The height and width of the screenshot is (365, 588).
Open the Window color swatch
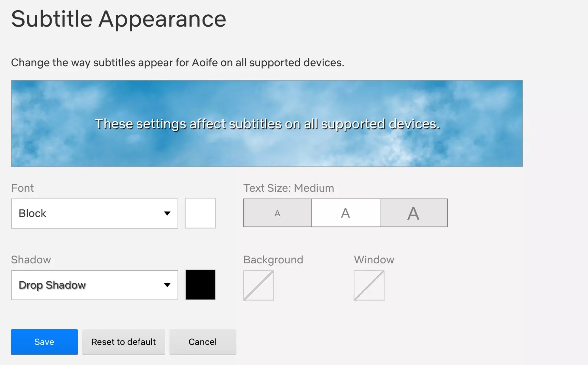[369, 286]
